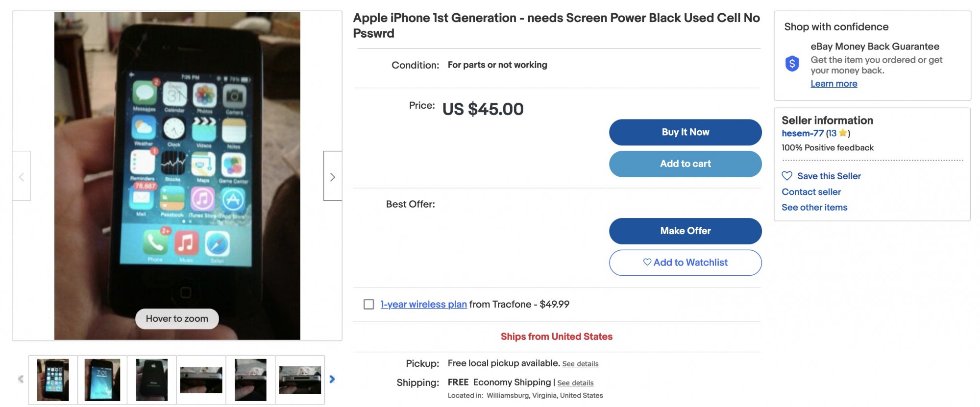This screenshot has height=407, width=980.
Task: See details for Economy Shipping
Action: click(575, 383)
